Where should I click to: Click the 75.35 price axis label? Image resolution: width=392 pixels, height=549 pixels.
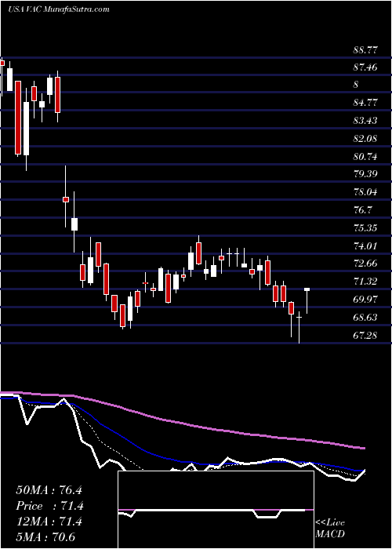click(365, 228)
